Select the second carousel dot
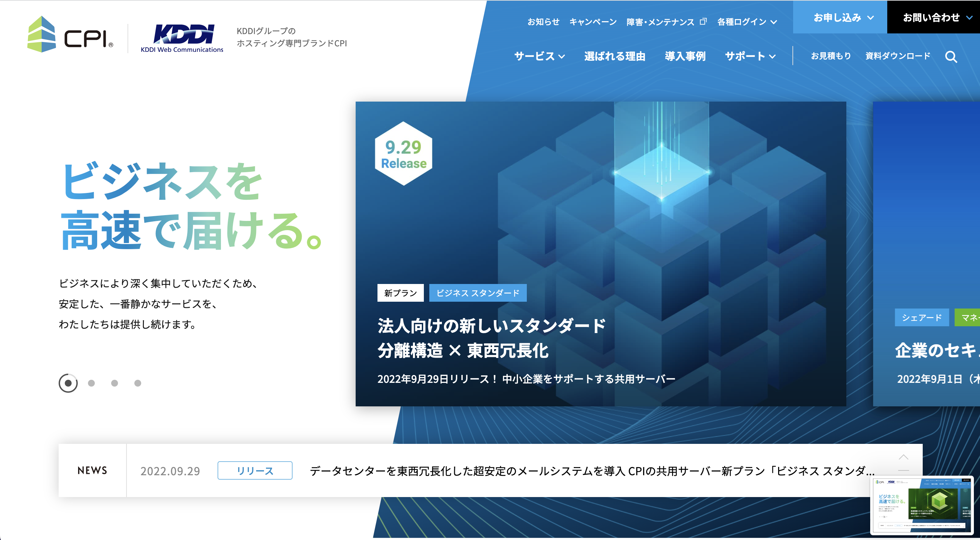Screen dimensions: 980x540 pyautogui.click(x=91, y=383)
